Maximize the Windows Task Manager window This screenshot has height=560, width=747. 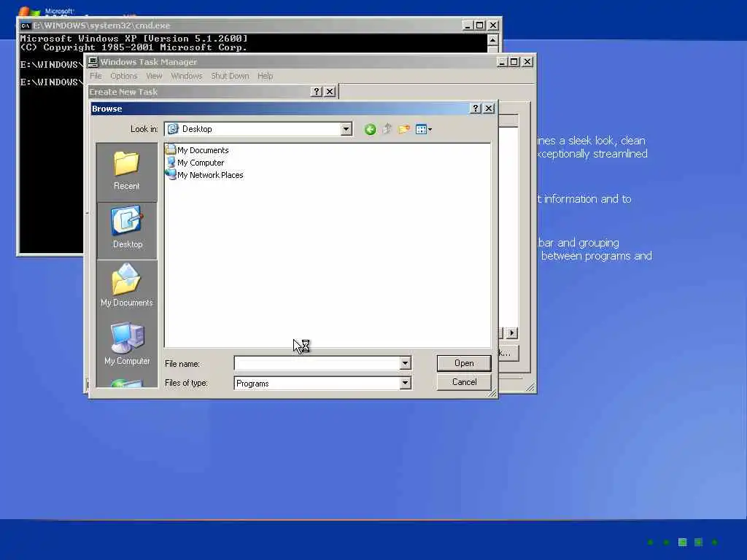[514, 61]
